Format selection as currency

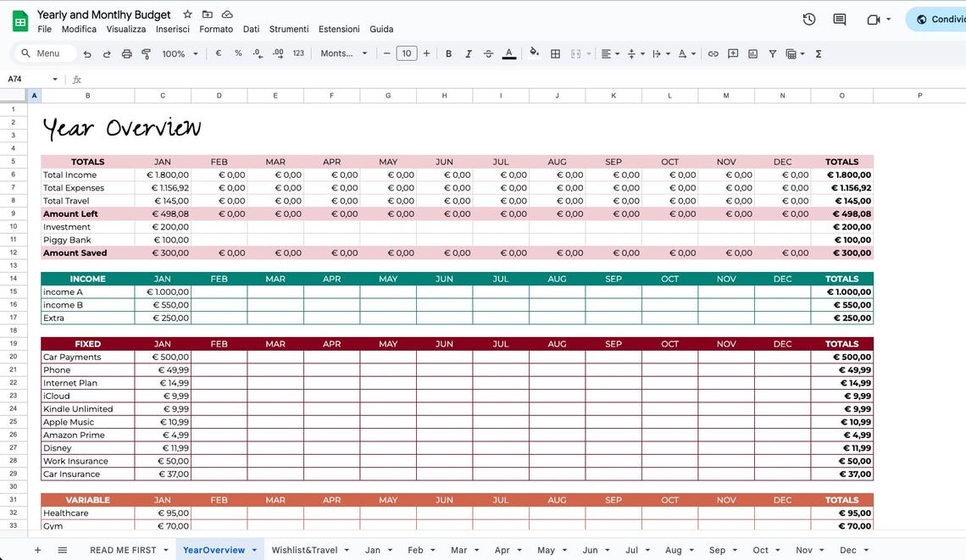[x=217, y=53]
